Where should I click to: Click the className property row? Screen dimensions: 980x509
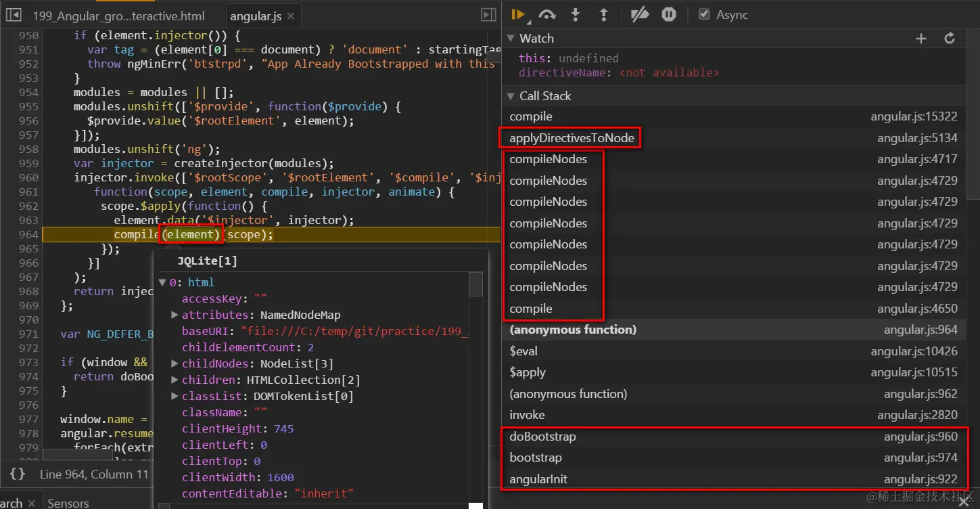(x=225, y=412)
